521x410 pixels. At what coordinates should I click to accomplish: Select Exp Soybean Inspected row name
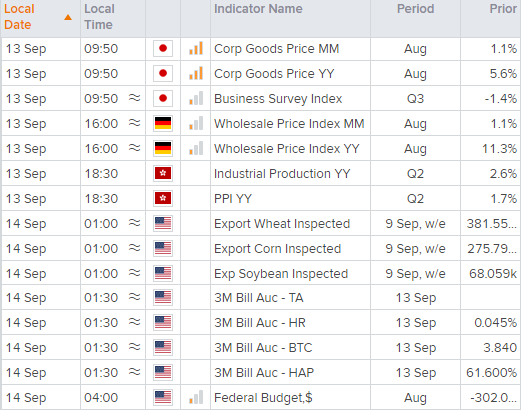pos(281,274)
